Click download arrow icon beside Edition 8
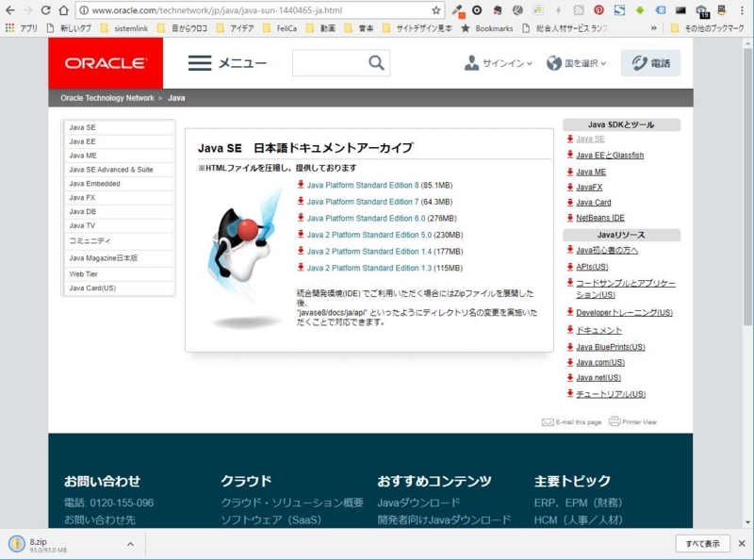 click(301, 184)
